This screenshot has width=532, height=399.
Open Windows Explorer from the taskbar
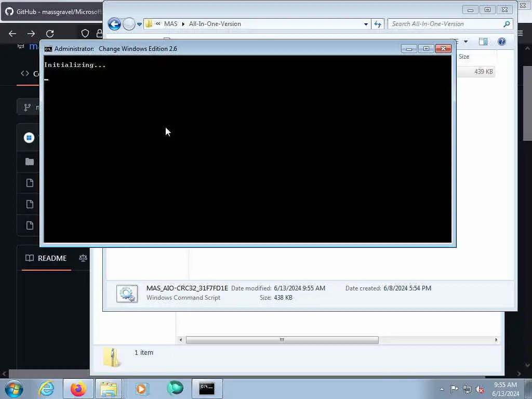point(109,389)
